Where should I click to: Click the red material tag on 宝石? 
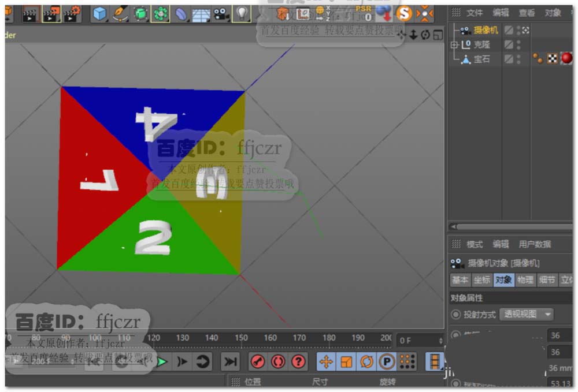[566, 58]
